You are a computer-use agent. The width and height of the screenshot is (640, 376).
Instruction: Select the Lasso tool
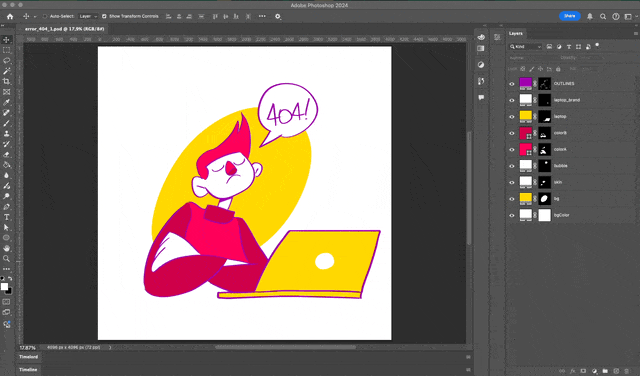click(x=7, y=60)
